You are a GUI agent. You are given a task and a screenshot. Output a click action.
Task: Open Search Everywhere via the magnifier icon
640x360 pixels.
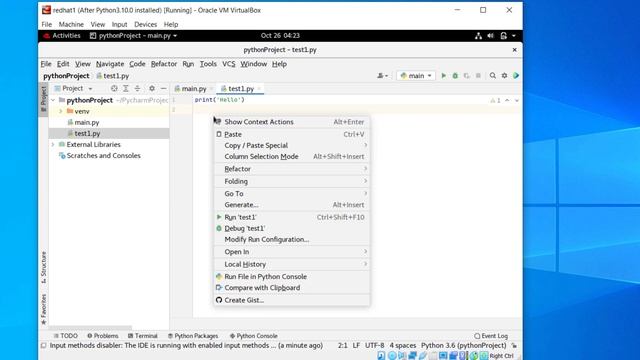tap(493, 76)
